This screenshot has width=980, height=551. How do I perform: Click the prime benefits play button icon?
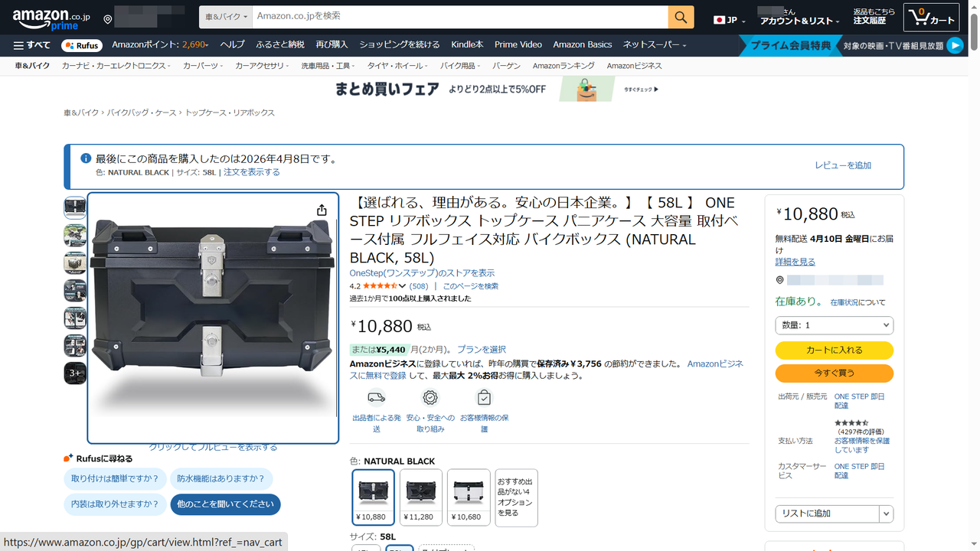coord(955,46)
